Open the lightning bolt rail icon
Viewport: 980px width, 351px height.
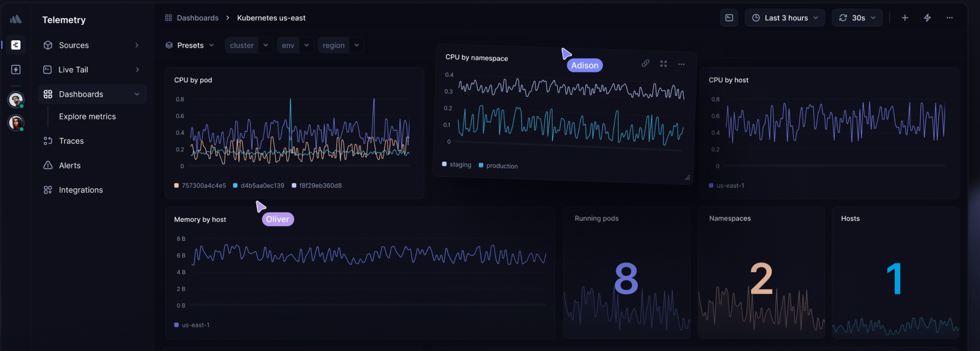click(16, 69)
